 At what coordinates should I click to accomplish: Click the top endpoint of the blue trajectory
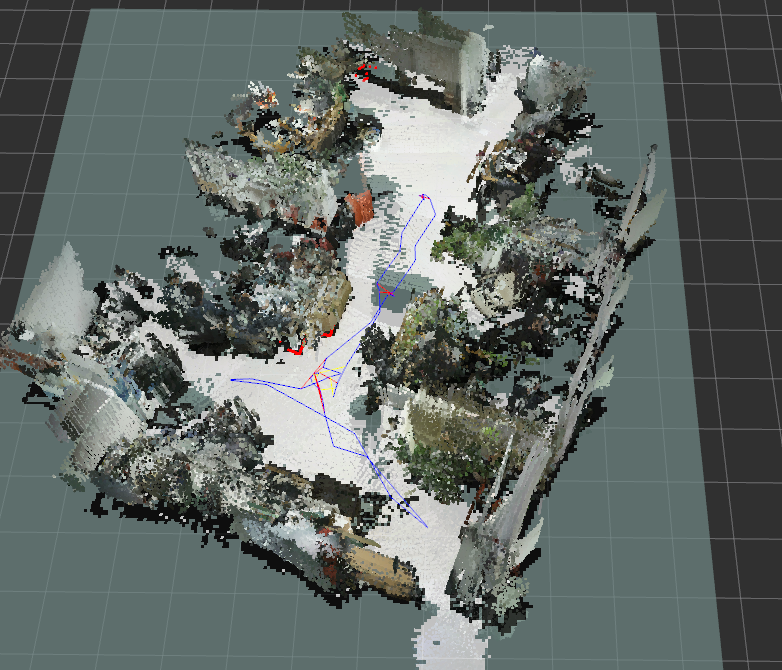(x=424, y=197)
